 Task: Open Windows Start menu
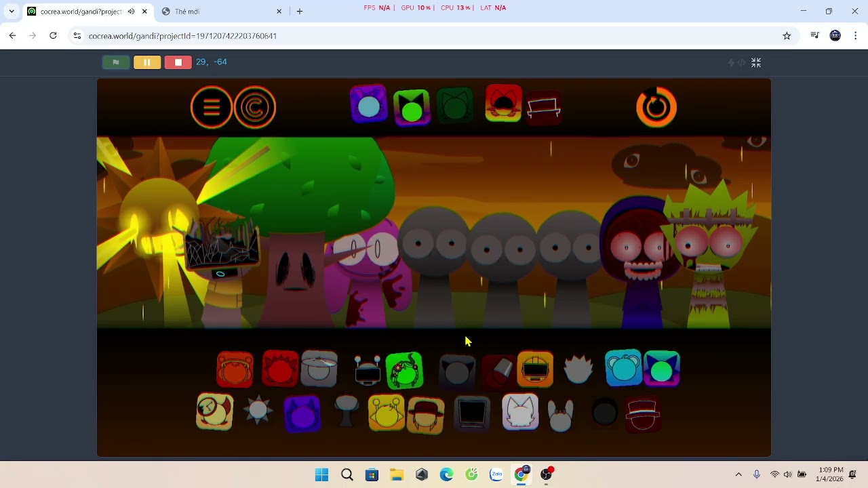click(x=321, y=474)
